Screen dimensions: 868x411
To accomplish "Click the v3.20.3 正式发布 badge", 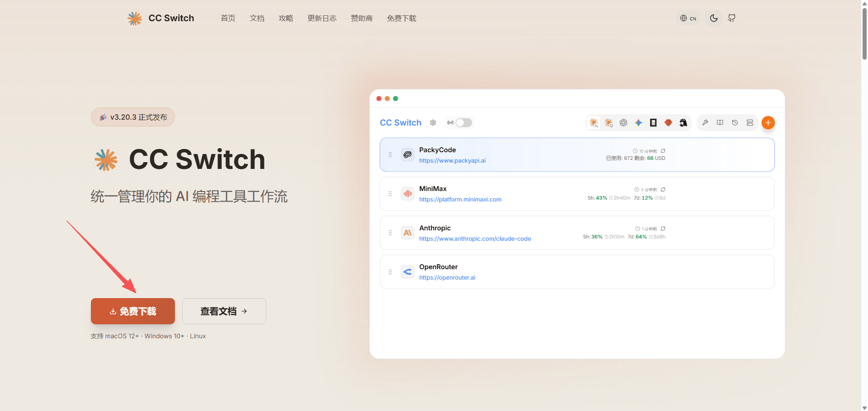I will 133,117.
